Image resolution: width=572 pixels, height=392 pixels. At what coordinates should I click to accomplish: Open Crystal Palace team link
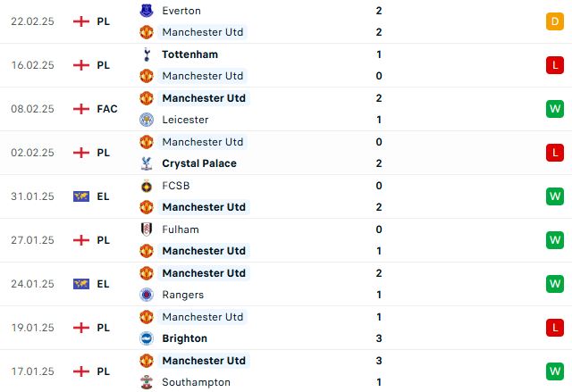coord(199,163)
